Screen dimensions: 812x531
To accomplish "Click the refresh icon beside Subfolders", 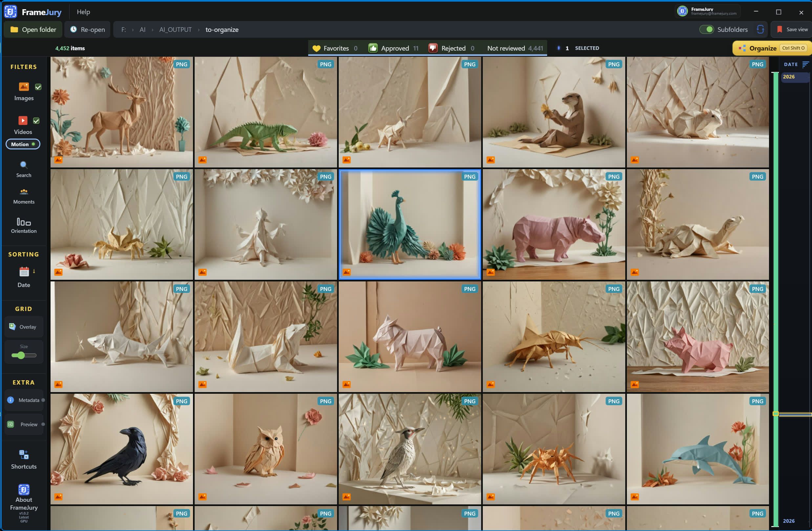I will (760, 30).
